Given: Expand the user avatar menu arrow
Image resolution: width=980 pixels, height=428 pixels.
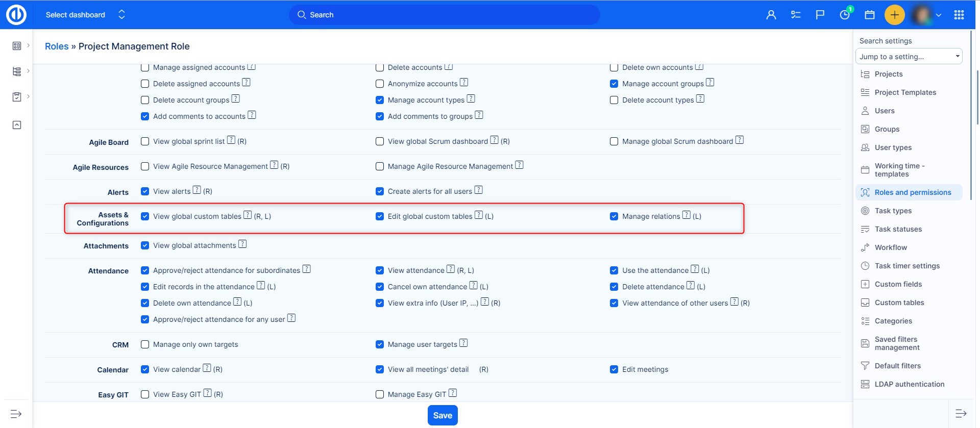Looking at the screenshot, I should 938,15.
